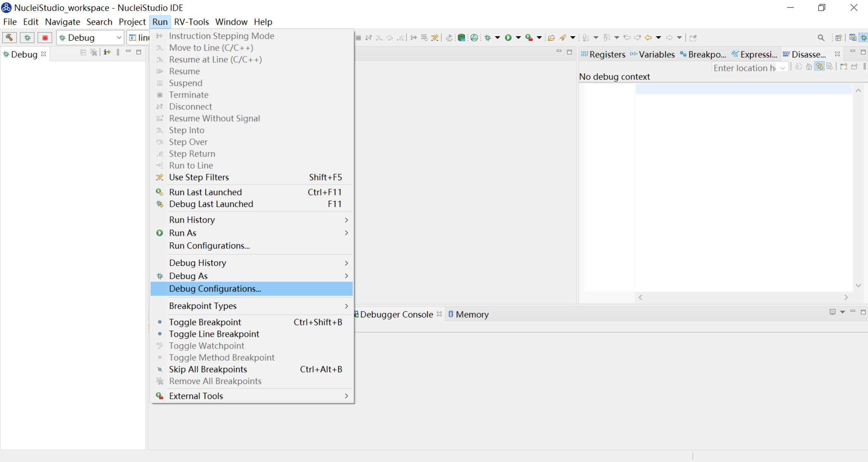This screenshot has width=868, height=462.
Task: Toggle Link with Active Debug Context icon
Action: (x=819, y=66)
